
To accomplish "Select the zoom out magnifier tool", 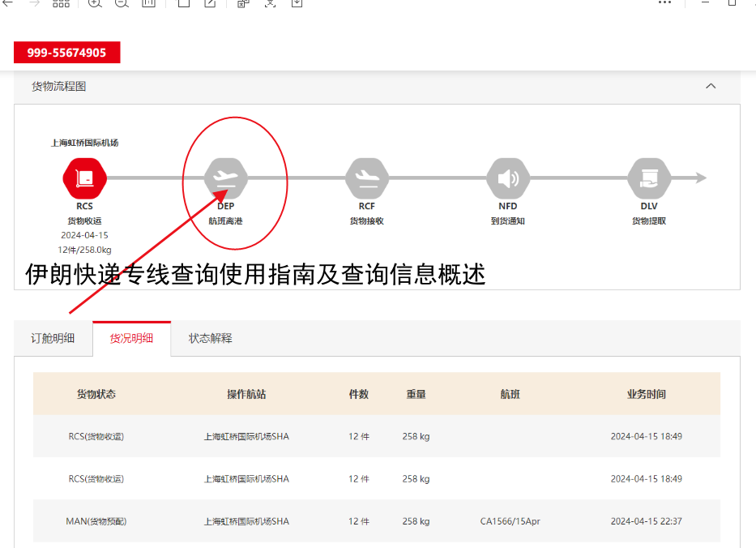I will [121, 4].
